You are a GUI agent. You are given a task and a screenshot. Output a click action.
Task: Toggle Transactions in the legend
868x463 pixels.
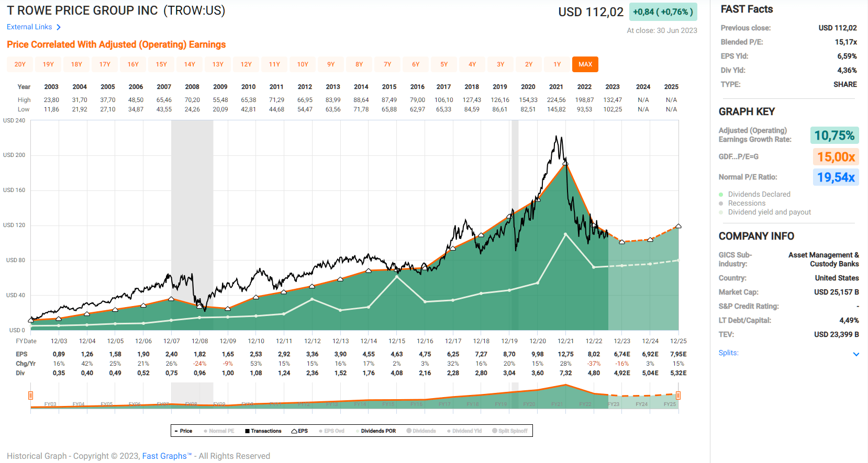pos(263,431)
